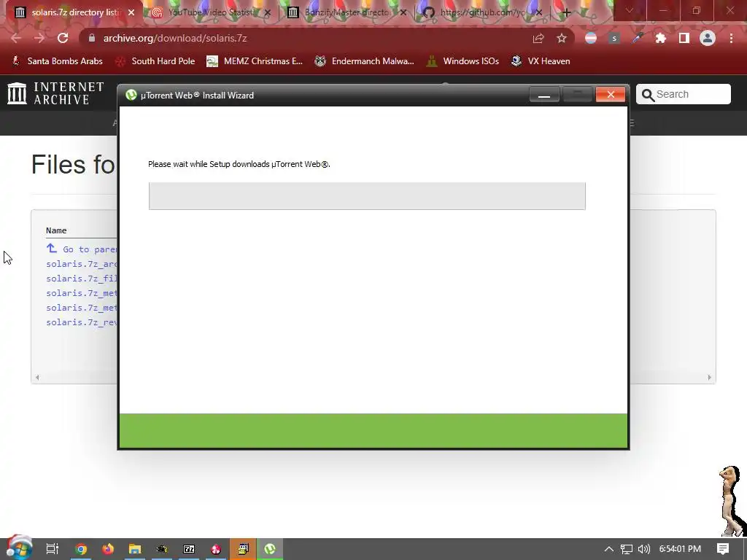Open the solaris.7z_rev file link
The image size is (747, 560).
tap(82, 322)
